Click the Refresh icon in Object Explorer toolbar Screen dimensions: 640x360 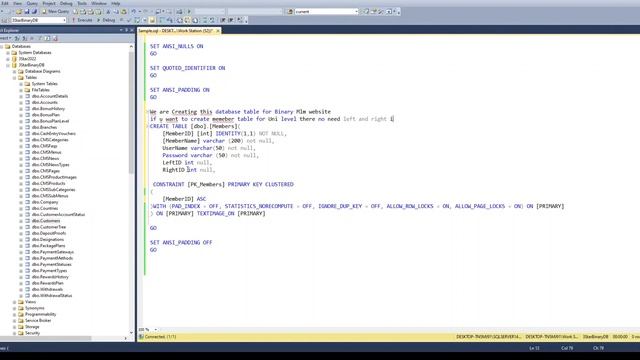47,38
